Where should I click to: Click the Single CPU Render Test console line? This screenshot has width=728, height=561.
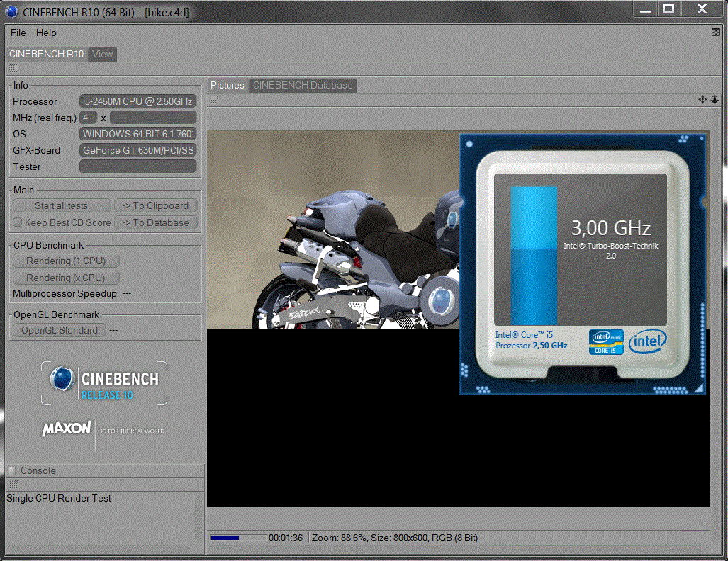click(x=59, y=499)
